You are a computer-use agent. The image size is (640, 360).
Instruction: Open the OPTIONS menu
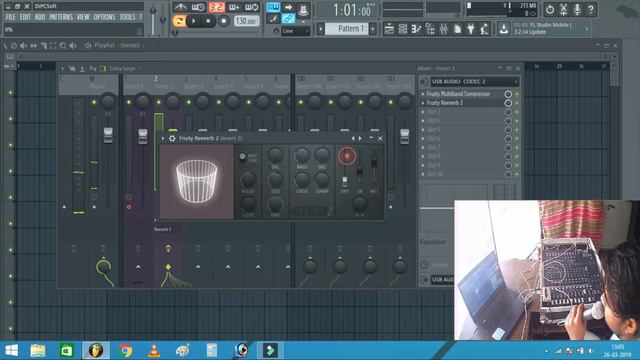(x=104, y=17)
